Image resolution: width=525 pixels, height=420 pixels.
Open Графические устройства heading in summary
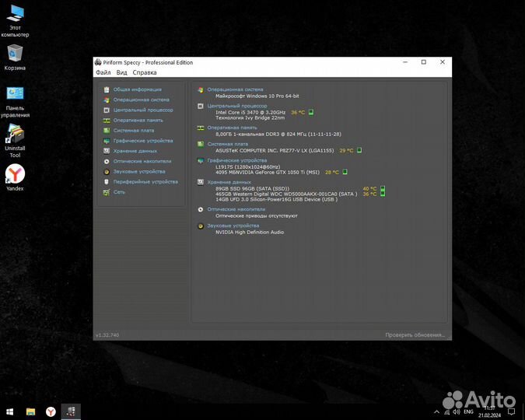(x=237, y=160)
